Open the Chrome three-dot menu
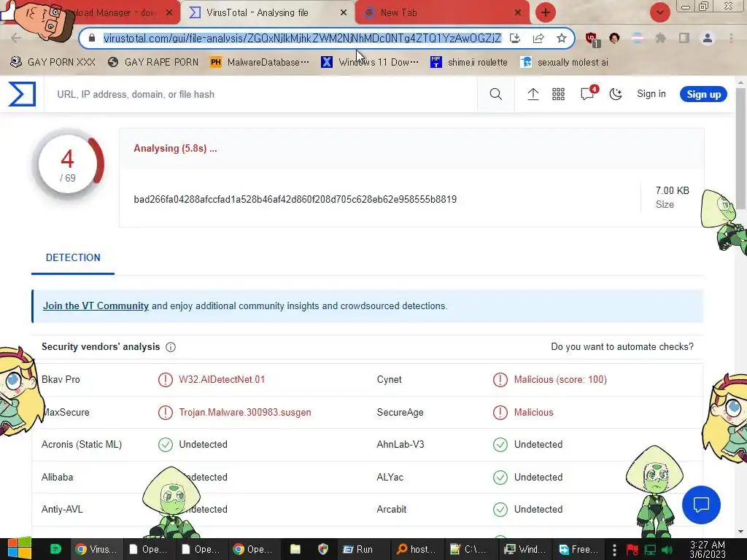This screenshot has width=747, height=560. [x=731, y=38]
